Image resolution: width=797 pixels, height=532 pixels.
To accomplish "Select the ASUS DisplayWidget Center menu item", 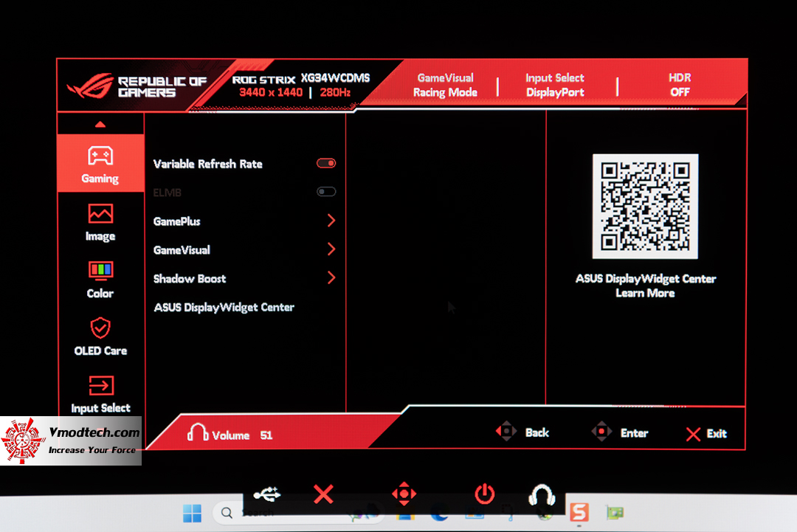I will pyautogui.click(x=224, y=308).
